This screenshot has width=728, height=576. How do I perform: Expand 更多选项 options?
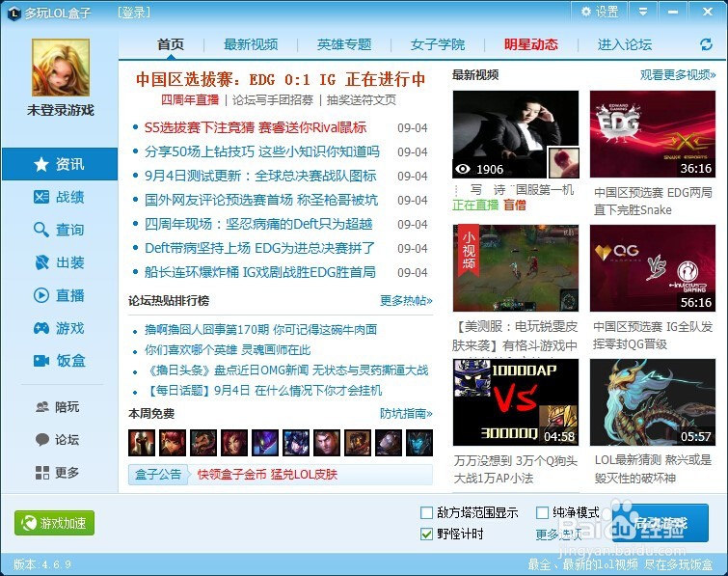[558, 535]
